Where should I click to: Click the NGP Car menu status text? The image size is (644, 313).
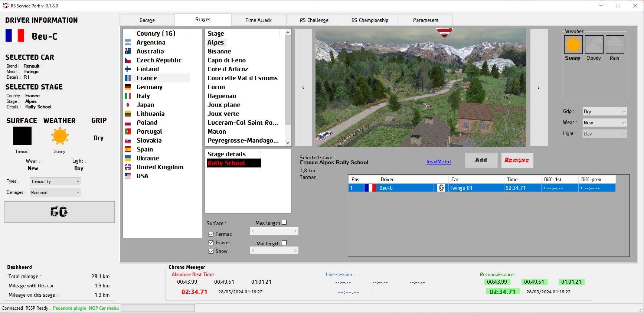tap(104, 308)
